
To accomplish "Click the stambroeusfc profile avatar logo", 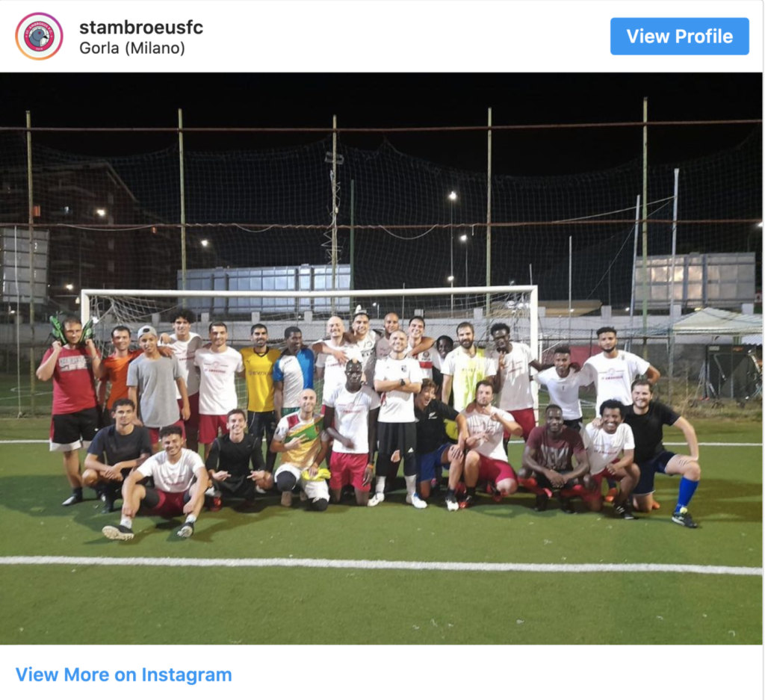I will [39, 37].
